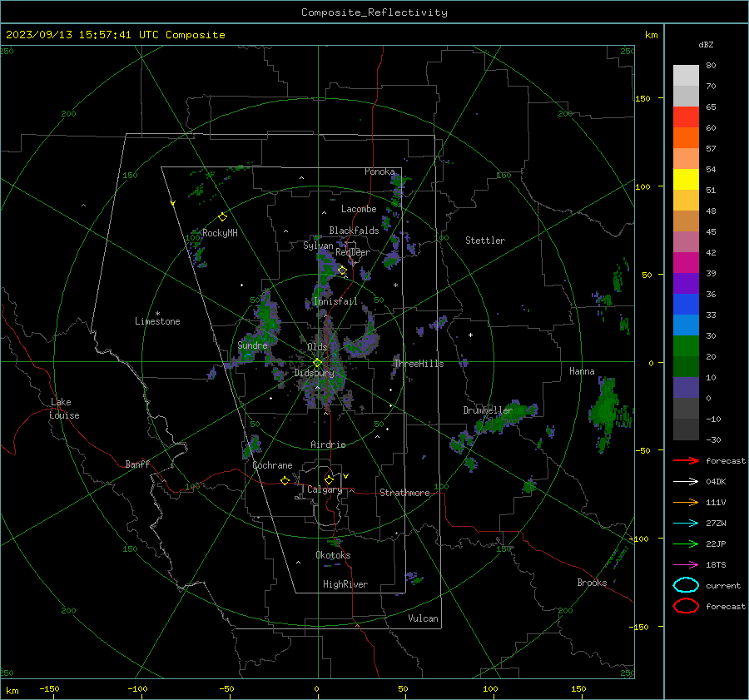
Task: Click the orange 111V arrow icon
Action: point(686,502)
